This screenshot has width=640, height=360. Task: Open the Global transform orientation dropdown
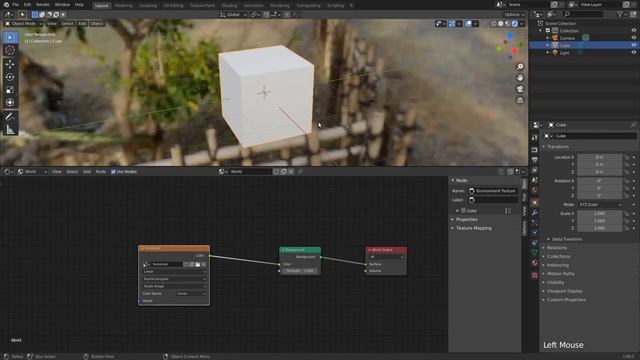pos(233,15)
